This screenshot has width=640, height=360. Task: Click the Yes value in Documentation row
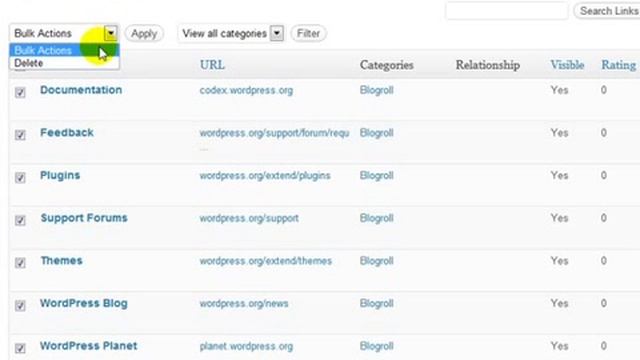[x=559, y=90]
